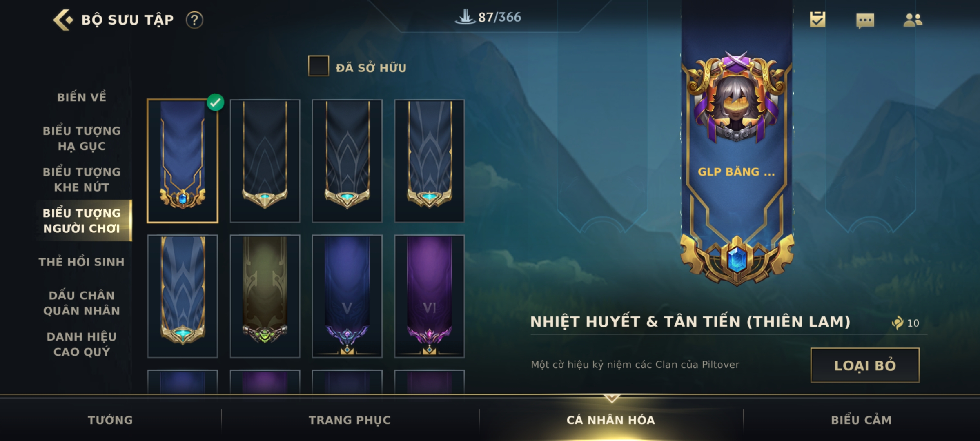980x441 pixels.
Task: Select Biểu Tượng Hạ Gục category
Action: coord(82,138)
